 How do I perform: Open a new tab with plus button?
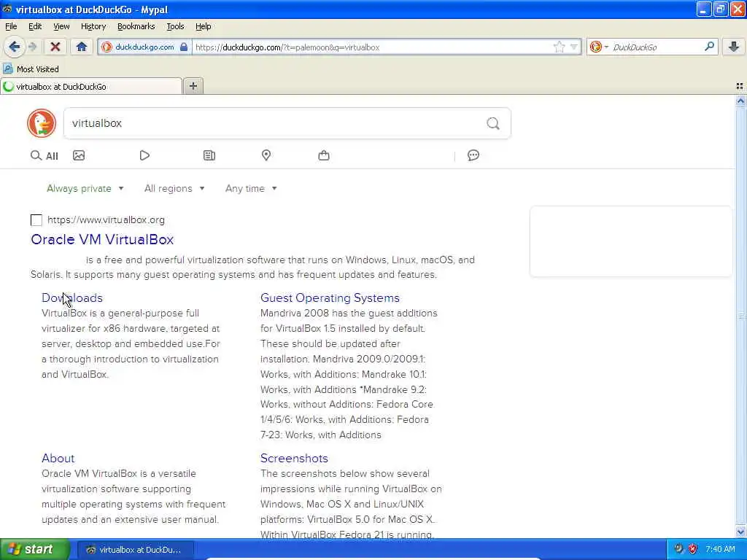click(x=193, y=86)
